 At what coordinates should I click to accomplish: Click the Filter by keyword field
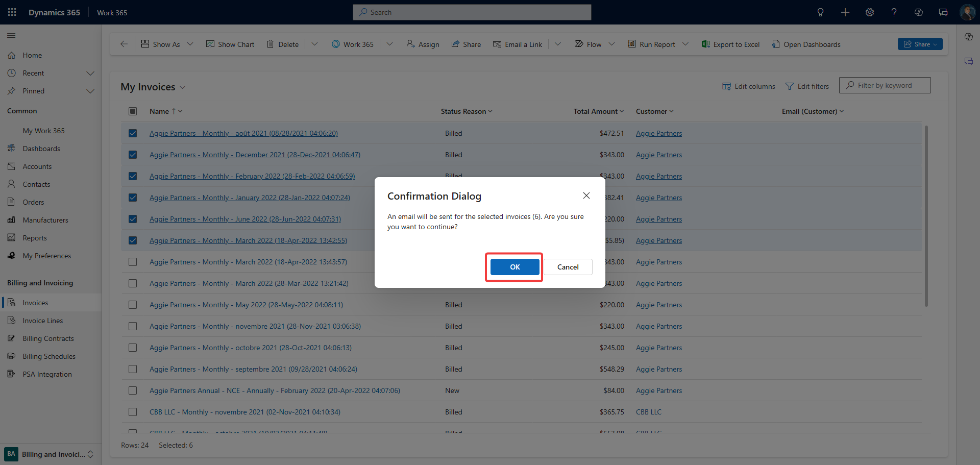tap(885, 85)
